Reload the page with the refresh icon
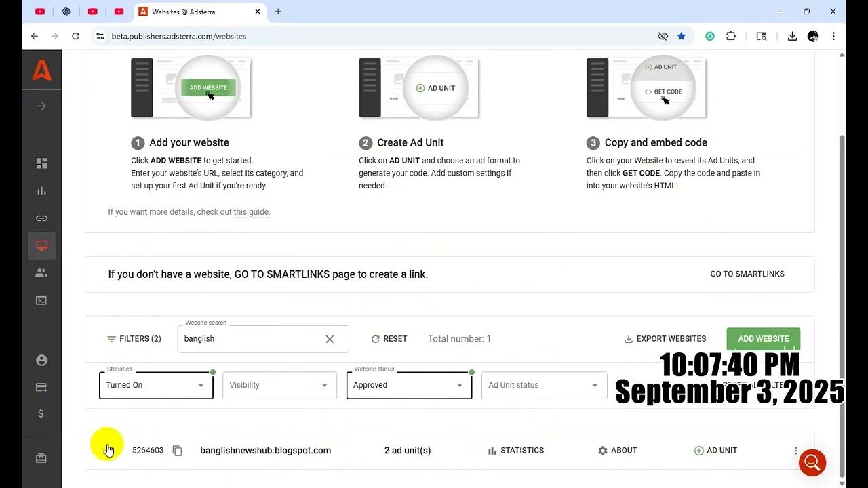868x488 pixels. [x=75, y=36]
